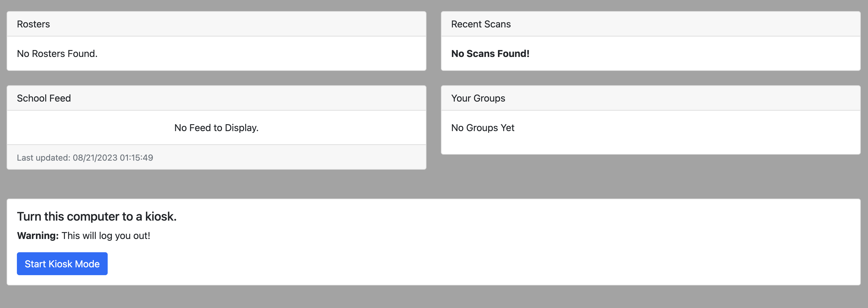Click the word 'Scans' in Recent Scans title
Viewport: 868px width, 308px height.
(x=497, y=24)
